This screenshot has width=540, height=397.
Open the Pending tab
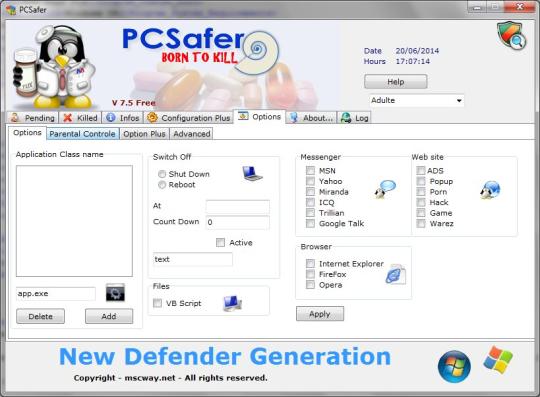33,118
